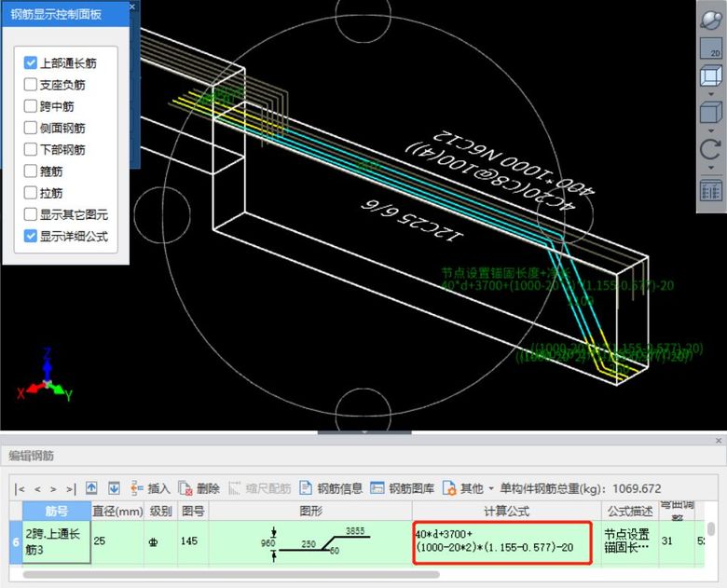Image resolution: width=727 pixels, height=588 pixels.
Task: Click the 2D view toggle icon
Action: [x=711, y=49]
